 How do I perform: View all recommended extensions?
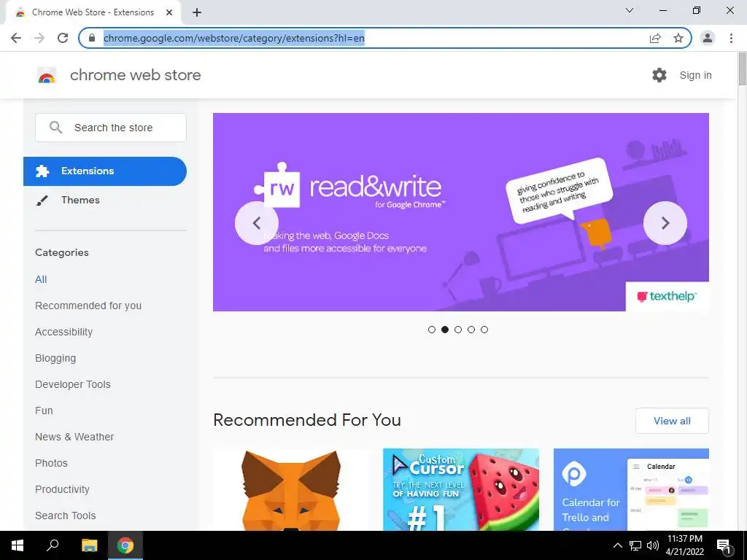672,421
